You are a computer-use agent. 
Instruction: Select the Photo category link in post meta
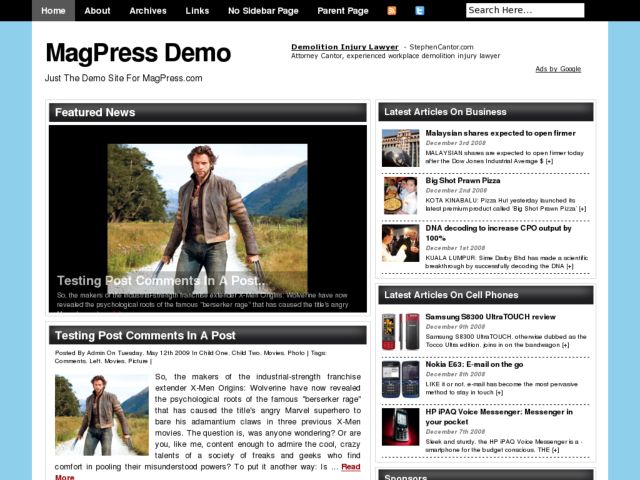pyautogui.click(x=296, y=353)
